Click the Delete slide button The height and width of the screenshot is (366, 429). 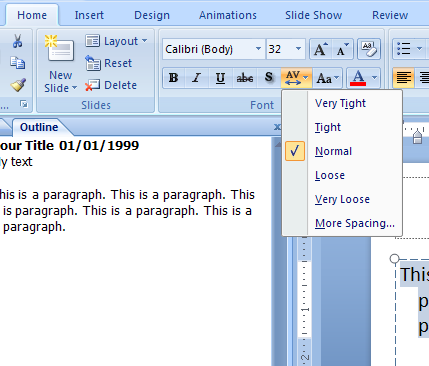pyautogui.click(x=111, y=85)
